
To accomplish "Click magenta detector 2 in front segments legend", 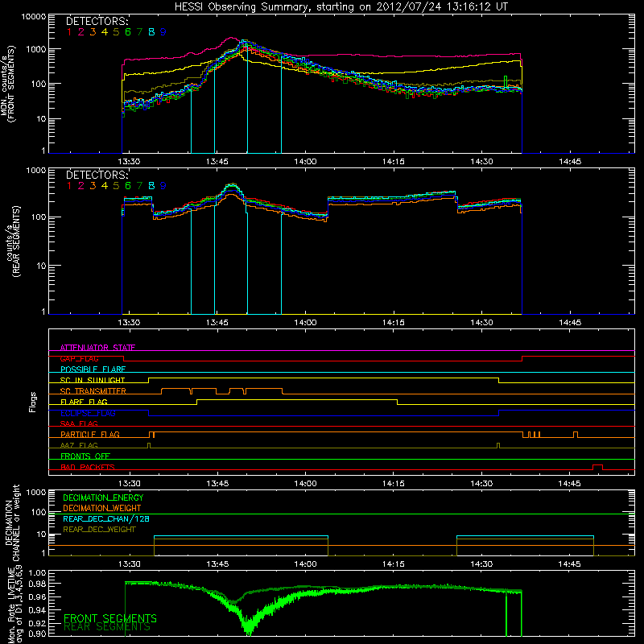I will pos(81,32).
